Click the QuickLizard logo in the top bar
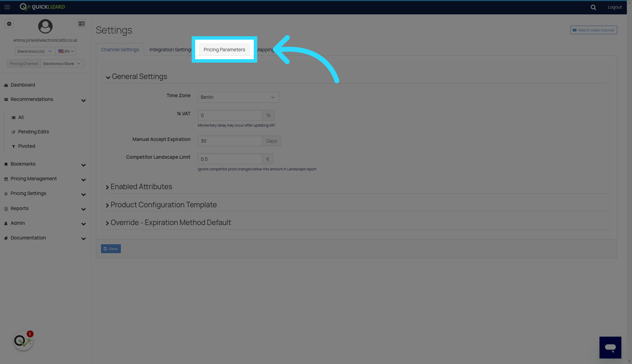 42,6
